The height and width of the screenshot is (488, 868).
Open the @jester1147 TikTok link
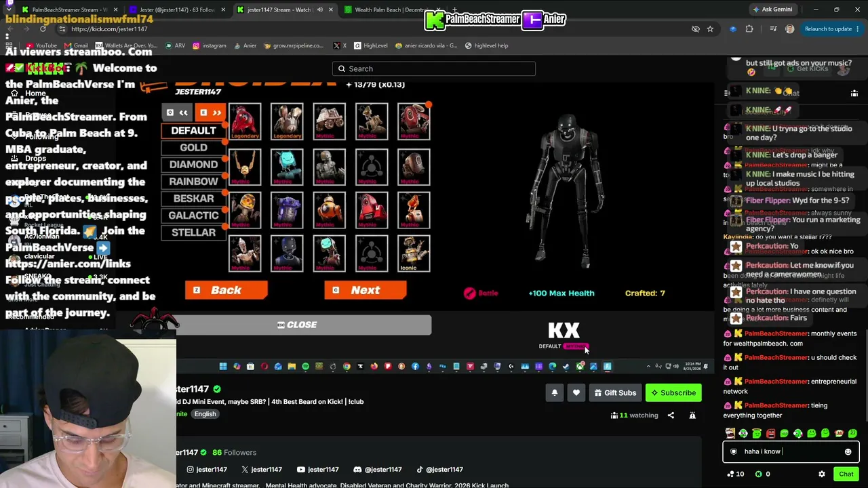tap(439, 469)
